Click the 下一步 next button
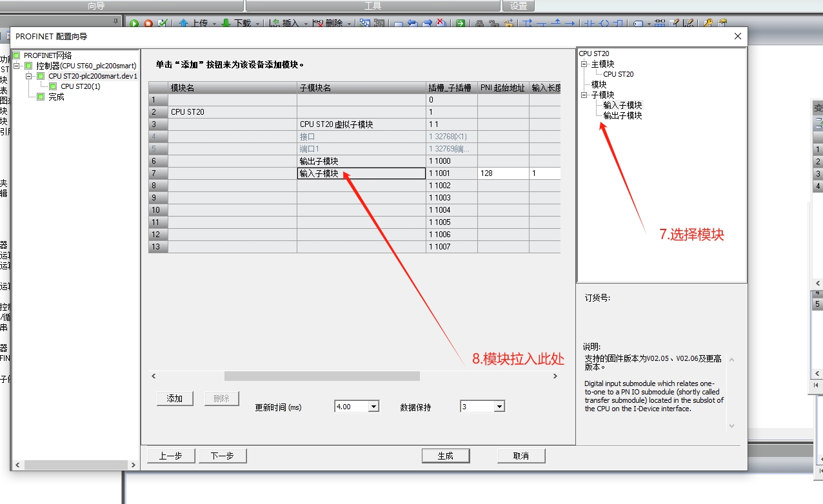The width and height of the screenshot is (823, 504). click(x=222, y=456)
